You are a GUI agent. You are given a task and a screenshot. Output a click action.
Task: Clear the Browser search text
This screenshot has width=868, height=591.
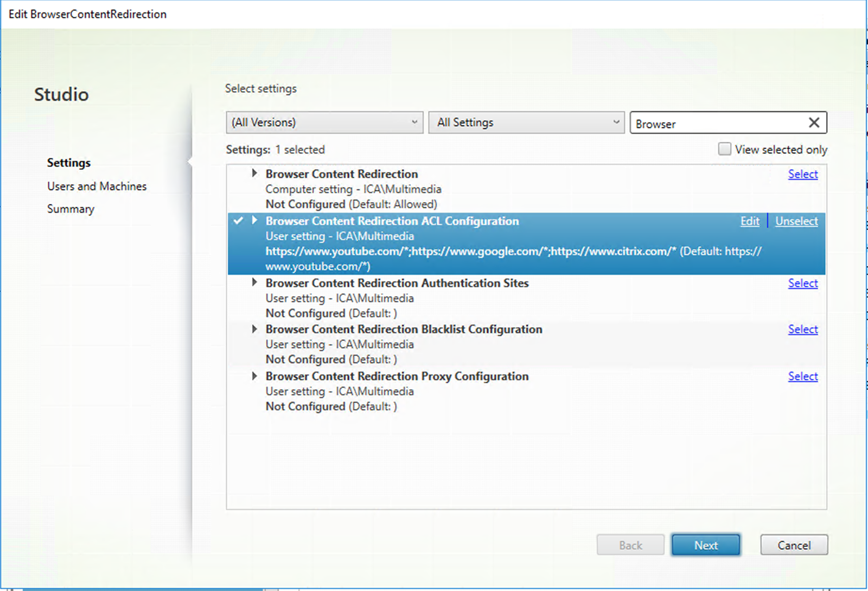pos(814,123)
